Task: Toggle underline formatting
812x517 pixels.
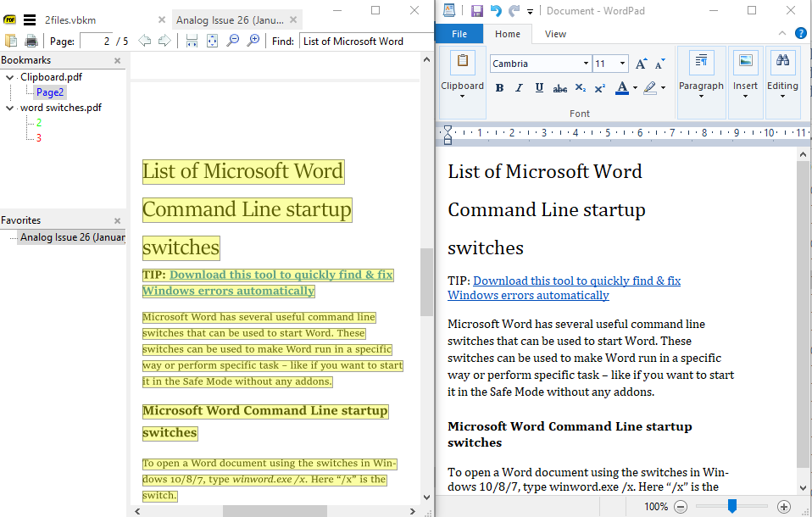Action: click(539, 88)
